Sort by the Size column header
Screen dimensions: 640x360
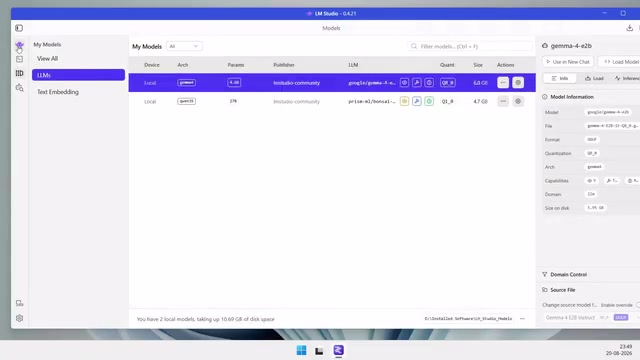point(478,65)
